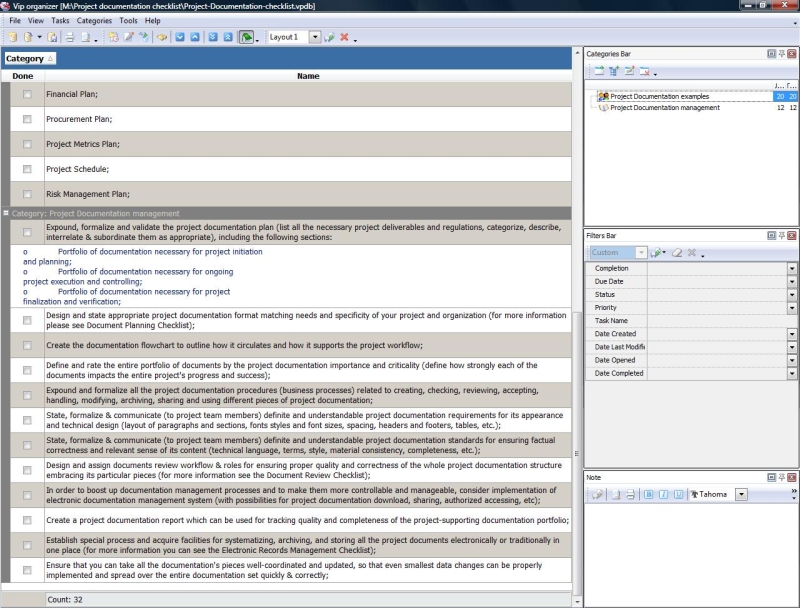This screenshot has height=608, width=800.
Task: Pin the Filters Bar panel
Action: pyautogui.click(x=781, y=235)
